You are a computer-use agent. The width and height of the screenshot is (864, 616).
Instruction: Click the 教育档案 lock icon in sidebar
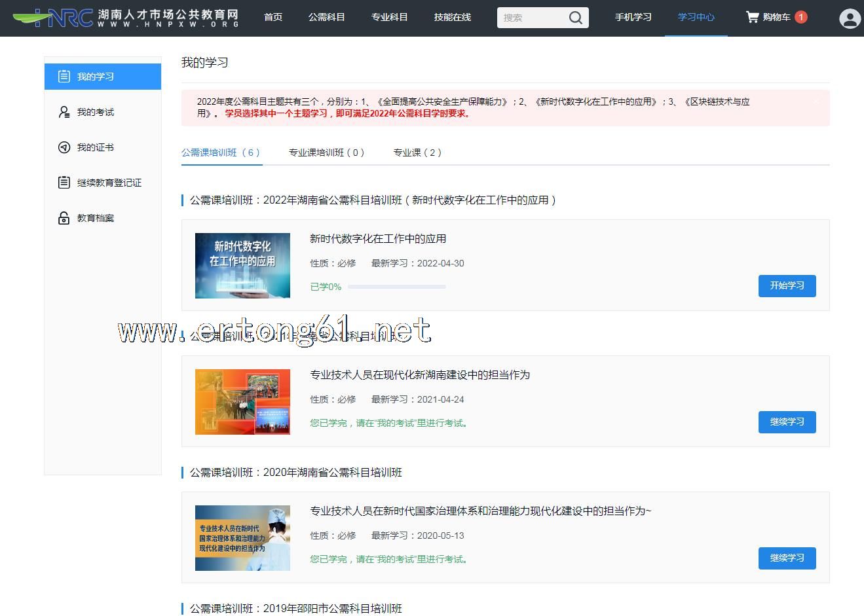[64, 218]
